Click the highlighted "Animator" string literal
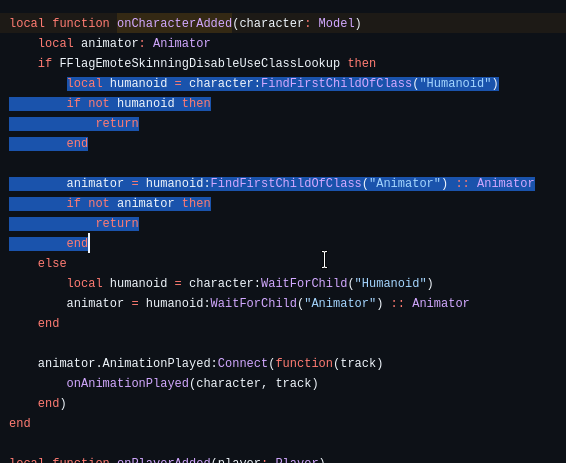The image size is (566, 463). [405, 183]
